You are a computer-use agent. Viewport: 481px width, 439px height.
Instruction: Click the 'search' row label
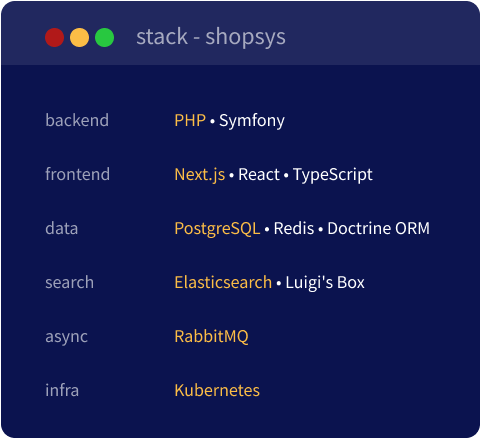pyautogui.click(x=69, y=282)
